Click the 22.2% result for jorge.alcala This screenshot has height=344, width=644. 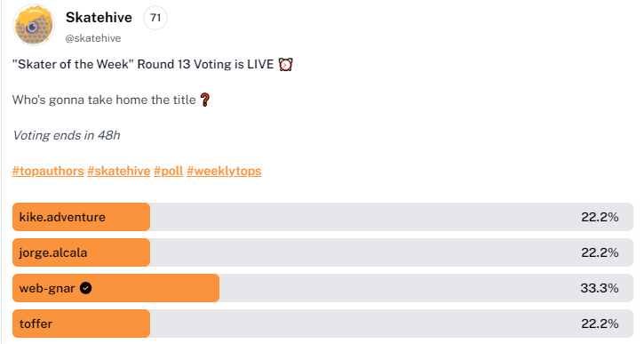(600, 252)
